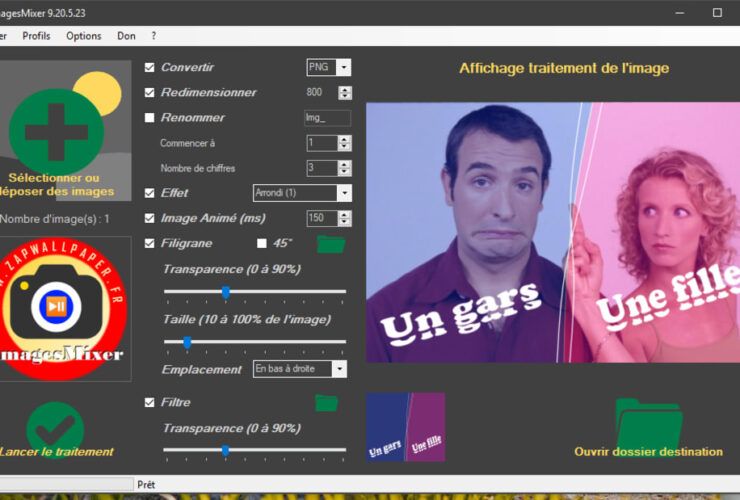Click the 'Affichage traitement de l'image' heading

pos(564,68)
